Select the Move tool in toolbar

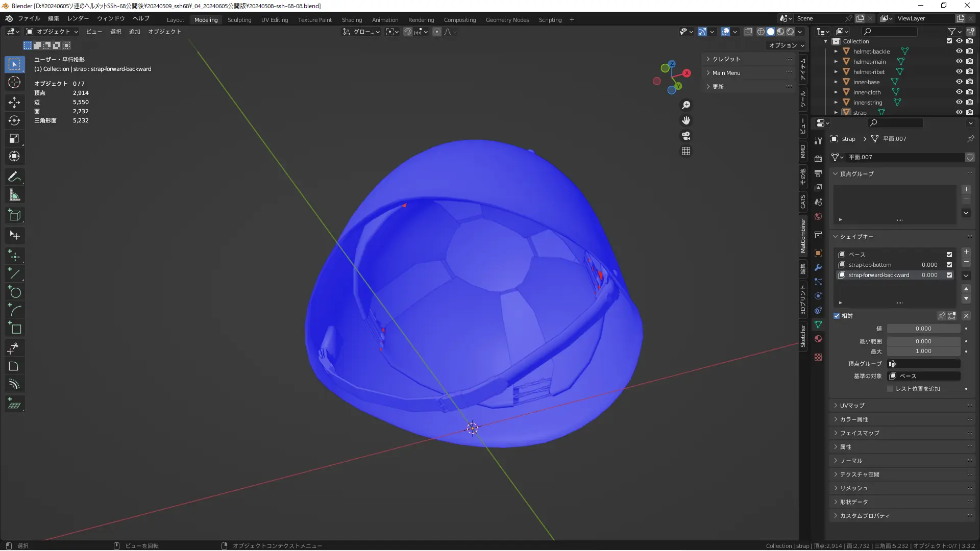pos(14,102)
